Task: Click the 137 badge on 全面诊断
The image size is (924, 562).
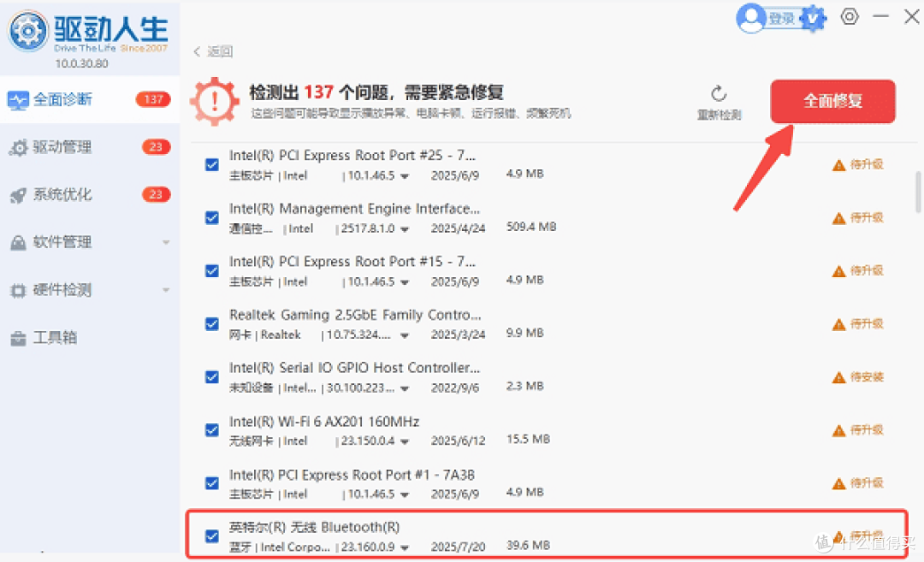Action: [153, 99]
